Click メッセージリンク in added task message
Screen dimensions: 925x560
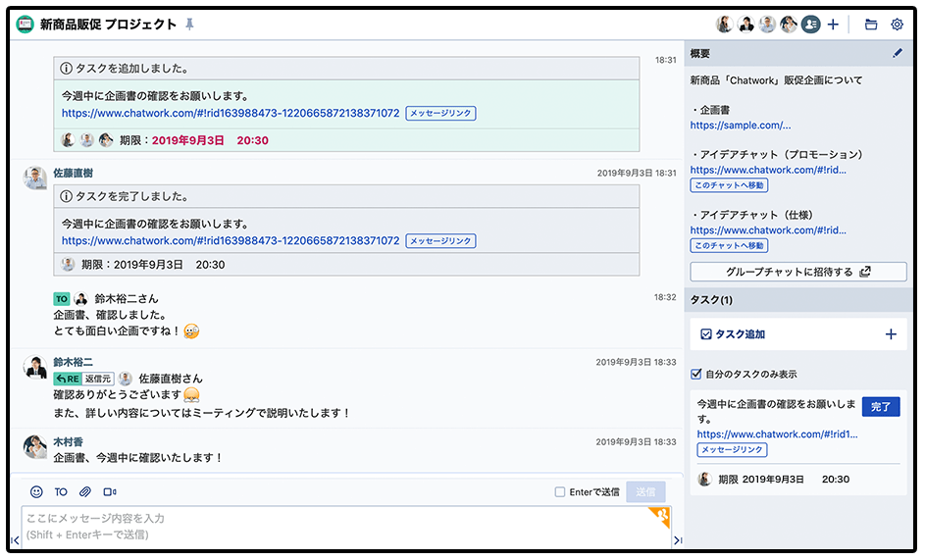point(440,113)
